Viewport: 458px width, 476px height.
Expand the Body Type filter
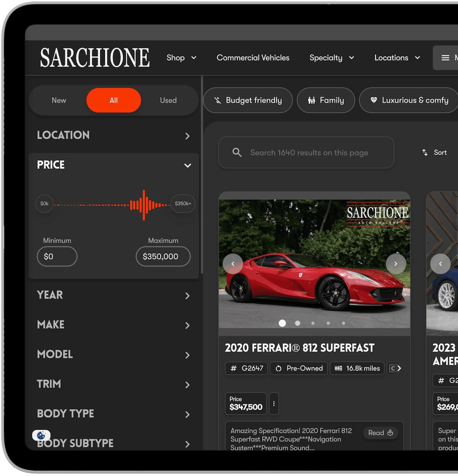coord(114,414)
